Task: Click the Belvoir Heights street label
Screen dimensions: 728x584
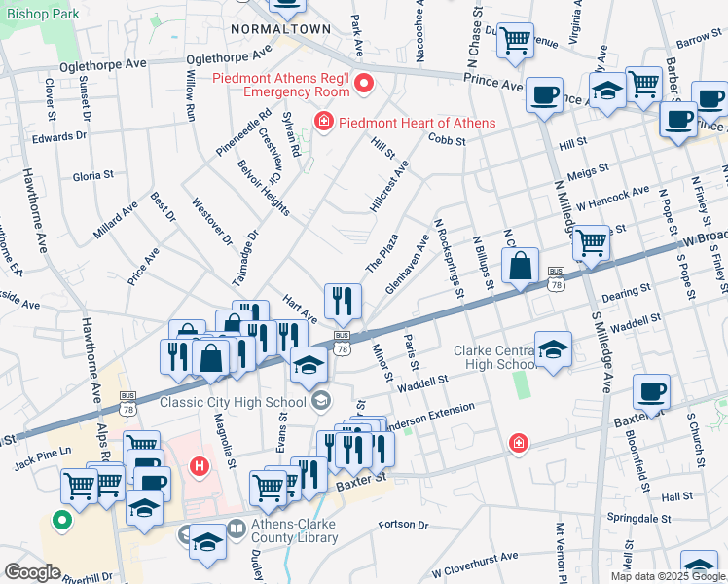Action: [x=263, y=188]
